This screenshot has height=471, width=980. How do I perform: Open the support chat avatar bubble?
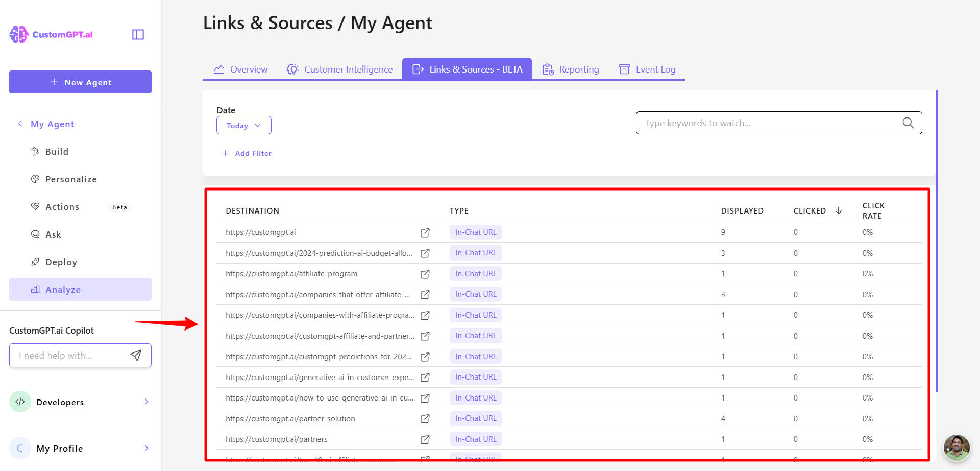957,448
